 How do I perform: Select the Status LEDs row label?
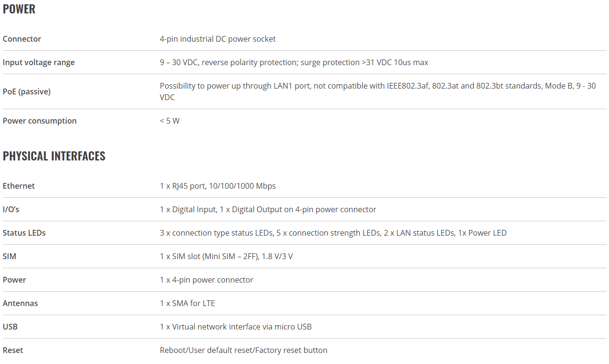[24, 233]
